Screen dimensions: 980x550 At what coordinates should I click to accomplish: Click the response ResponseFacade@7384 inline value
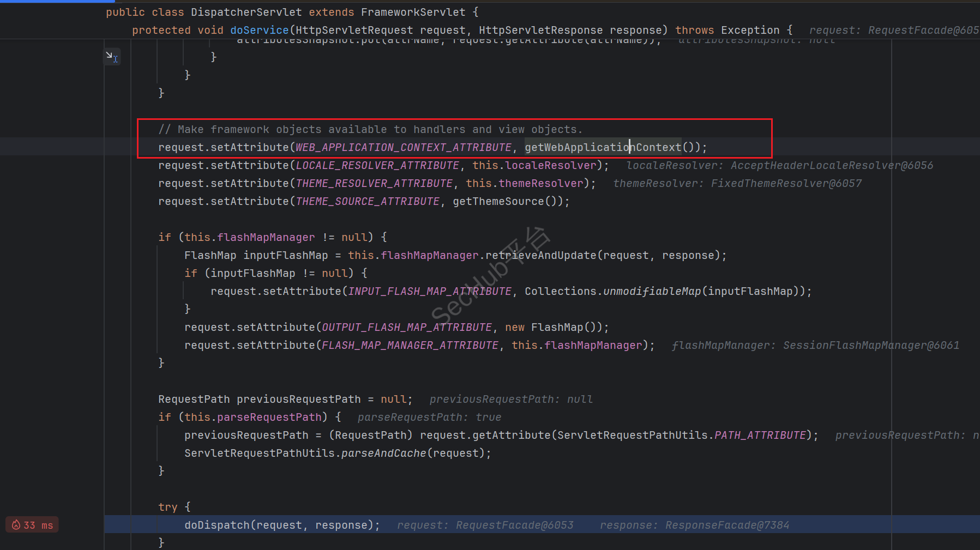[x=694, y=525]
